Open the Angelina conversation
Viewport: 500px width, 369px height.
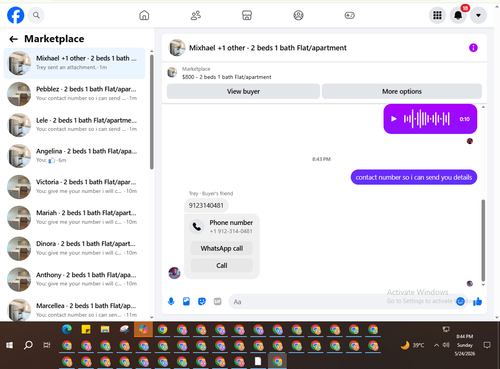75,156
